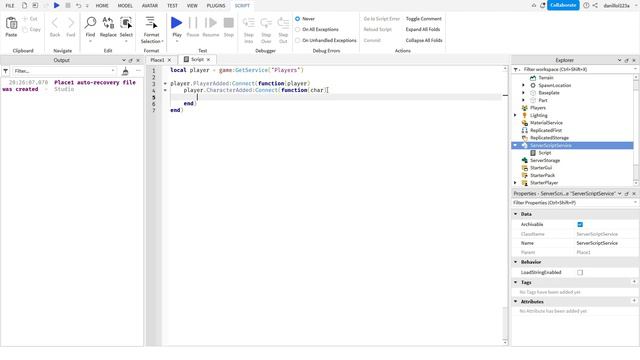Select the Script item in Explorer
The height and width of the screenshot is (360, 640).
click(544, 153)
